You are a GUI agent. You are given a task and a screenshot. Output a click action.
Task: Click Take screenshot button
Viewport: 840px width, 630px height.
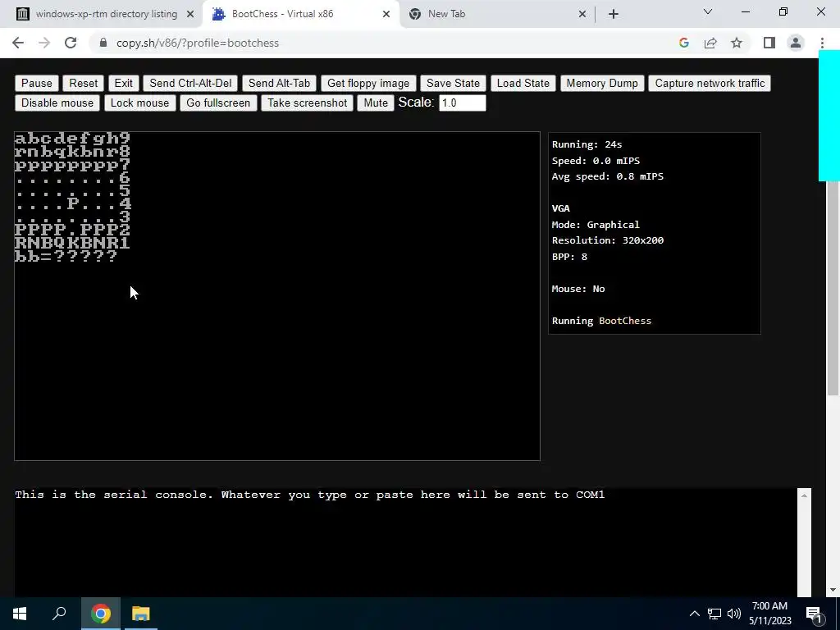(x=308, y=103)
